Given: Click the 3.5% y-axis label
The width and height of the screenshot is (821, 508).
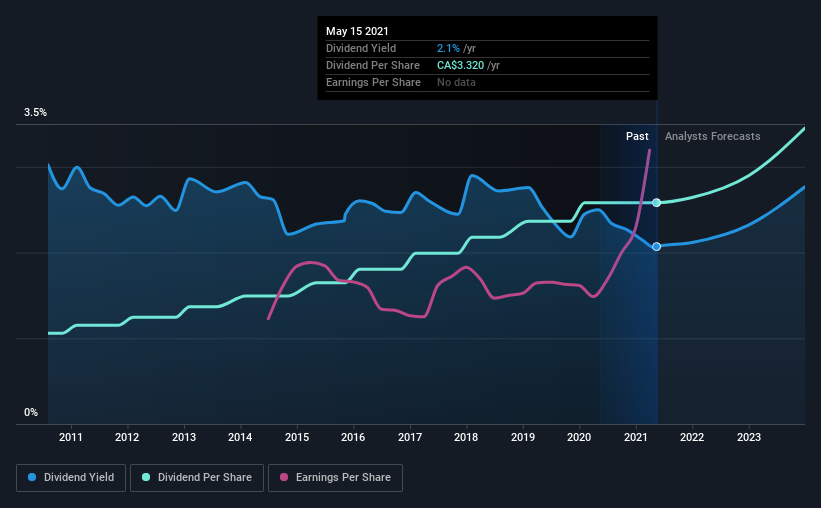Looking at the screenshot, I should 35,113.
